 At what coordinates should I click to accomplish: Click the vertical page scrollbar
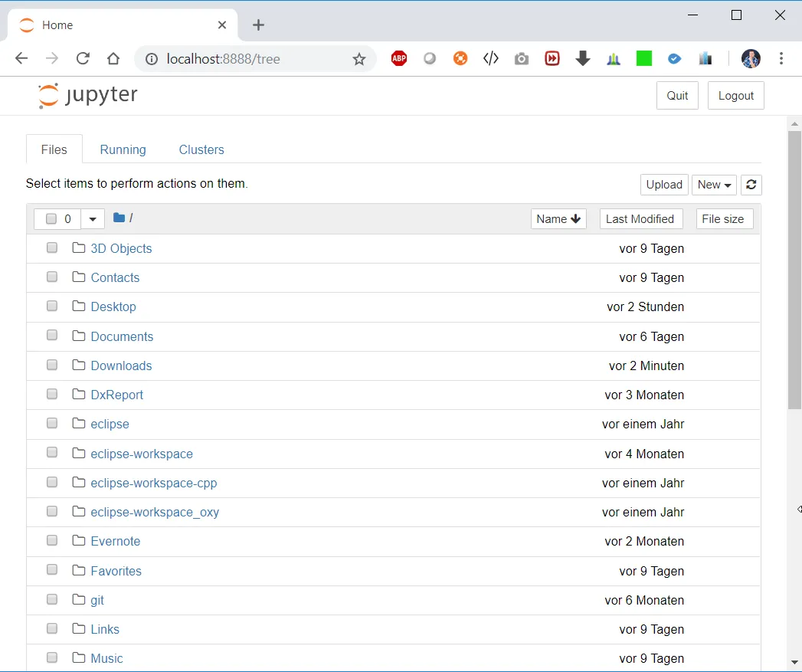coord(794,268)
